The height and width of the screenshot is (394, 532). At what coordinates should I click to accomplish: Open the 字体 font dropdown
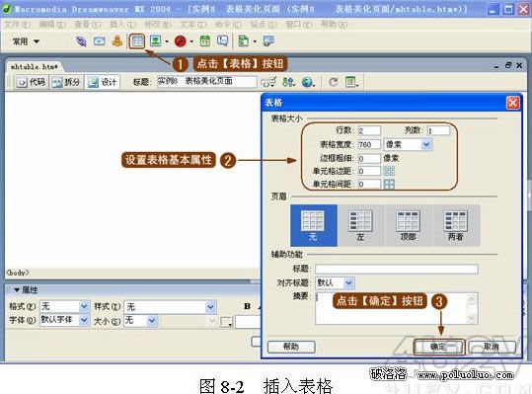click(x=64, y=320)
